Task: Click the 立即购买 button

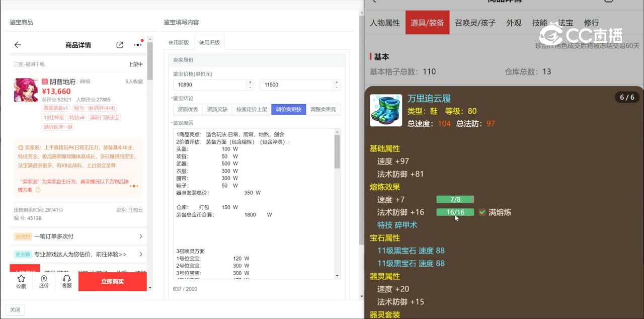Action: tap(112, 282)
